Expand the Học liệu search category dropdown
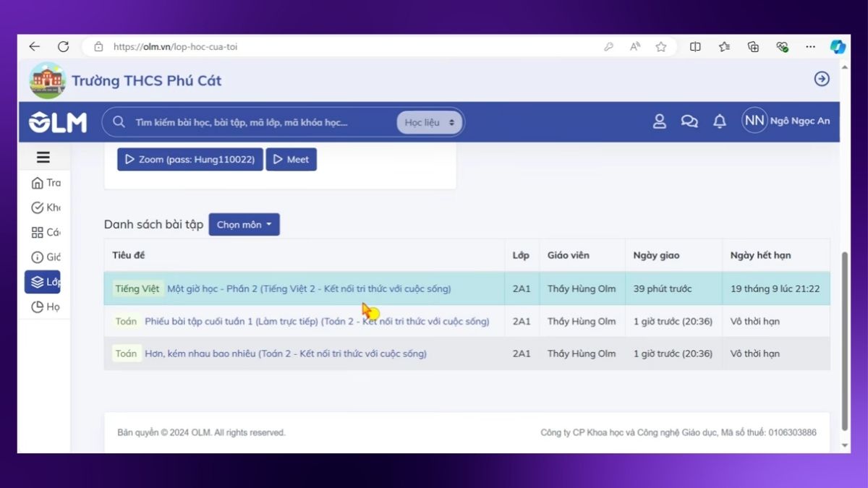Screen dimensions: 868x488 [x=430, y=122]
